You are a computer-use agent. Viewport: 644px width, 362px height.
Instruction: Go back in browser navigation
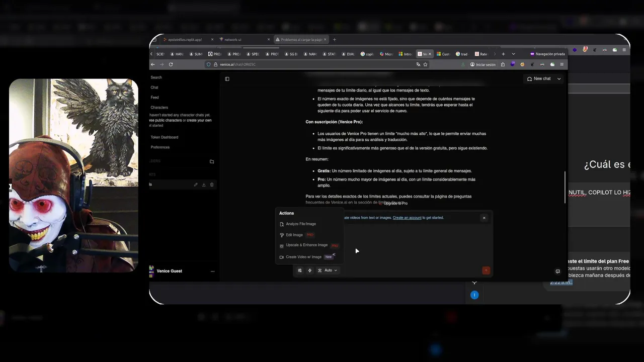153,64
